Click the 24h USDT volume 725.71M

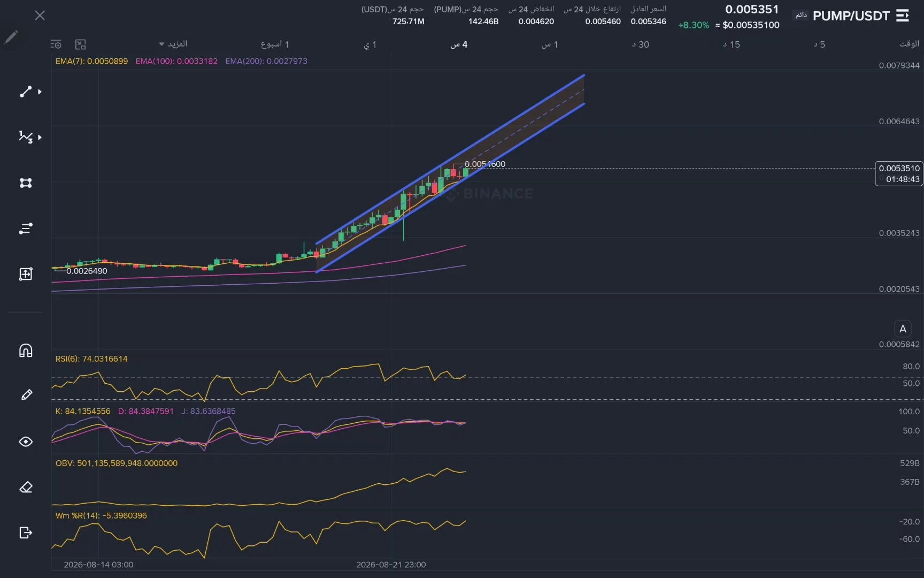coord(408,21)
